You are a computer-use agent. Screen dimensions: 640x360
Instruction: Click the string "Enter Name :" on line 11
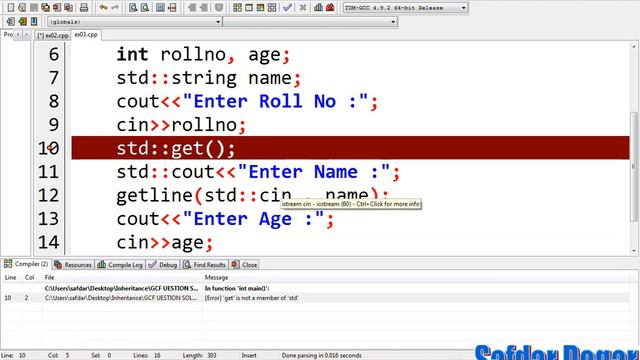[313, 172]
